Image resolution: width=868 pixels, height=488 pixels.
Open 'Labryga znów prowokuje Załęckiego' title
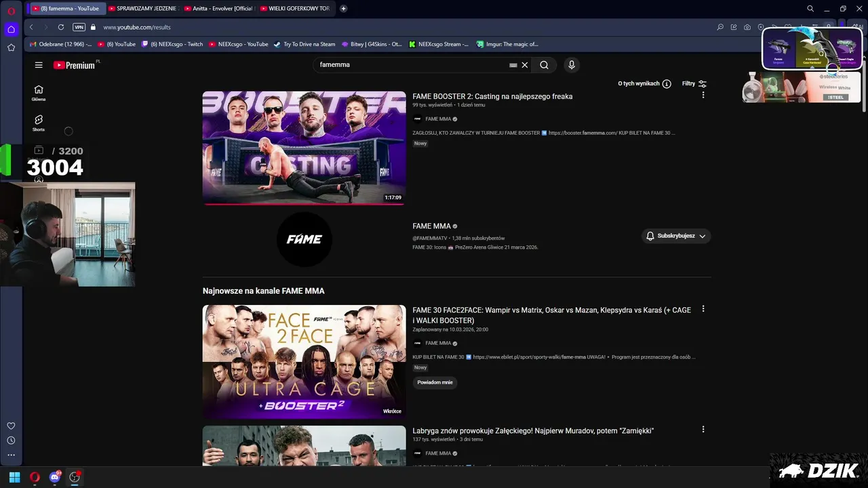point(533,430)
